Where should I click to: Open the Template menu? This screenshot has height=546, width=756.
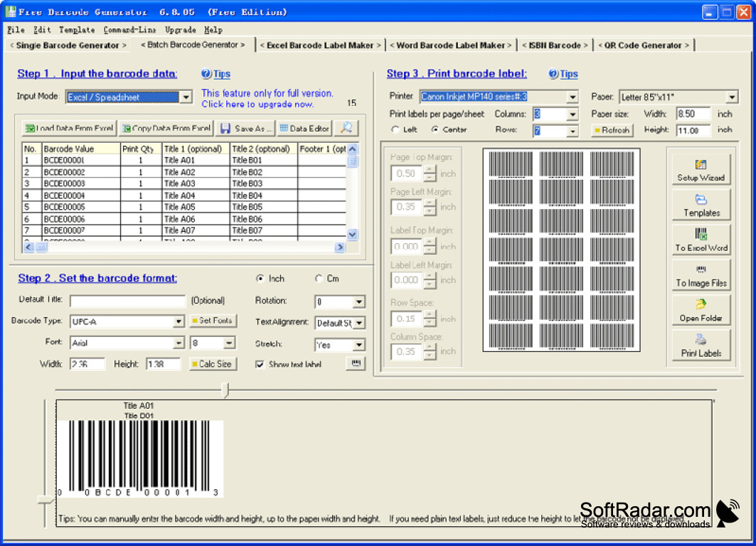77,30
